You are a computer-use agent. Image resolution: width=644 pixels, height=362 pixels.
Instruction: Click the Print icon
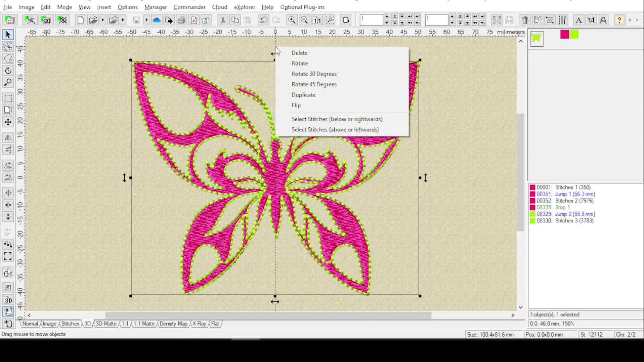tap(182, 20)
